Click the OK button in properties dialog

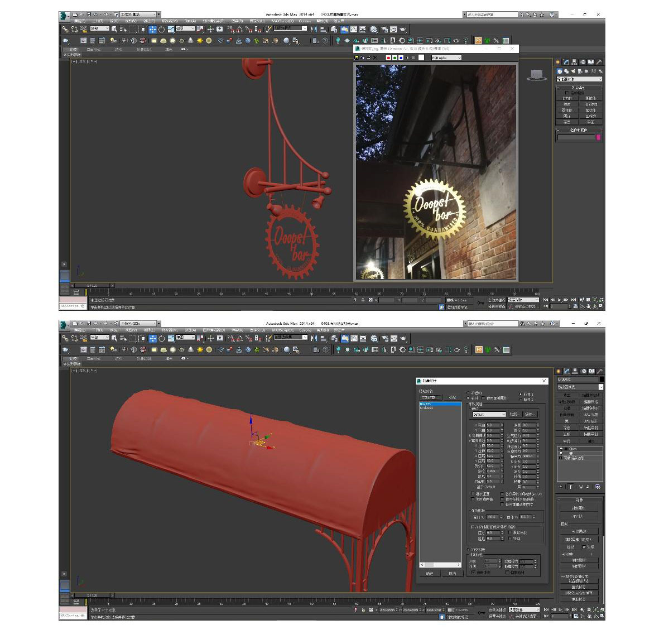[430, 573]
